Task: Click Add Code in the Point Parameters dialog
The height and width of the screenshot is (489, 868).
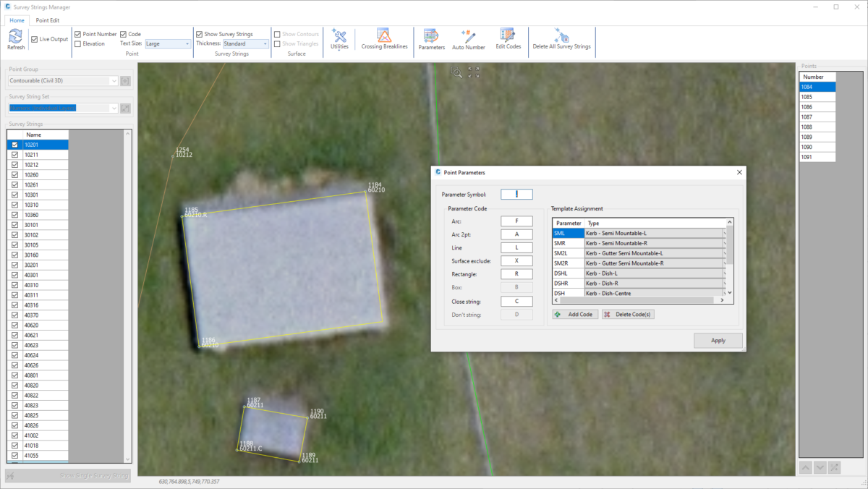Action: (574, 313)
